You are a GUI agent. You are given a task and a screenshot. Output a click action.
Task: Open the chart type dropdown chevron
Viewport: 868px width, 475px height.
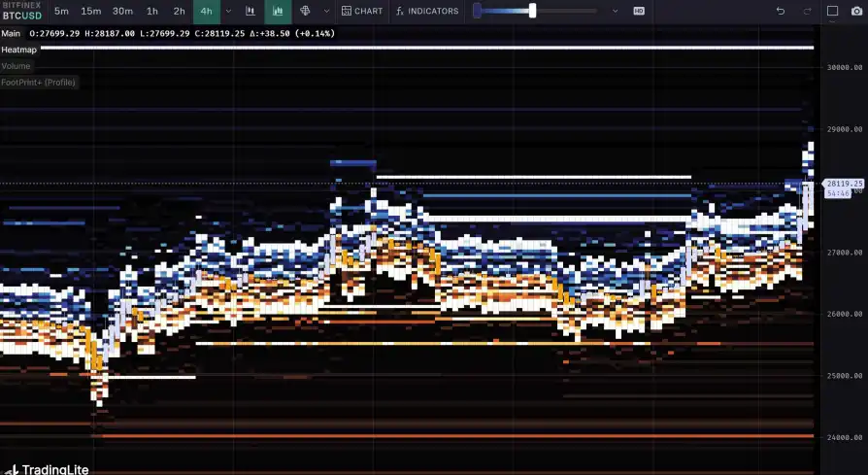point(326,11)
